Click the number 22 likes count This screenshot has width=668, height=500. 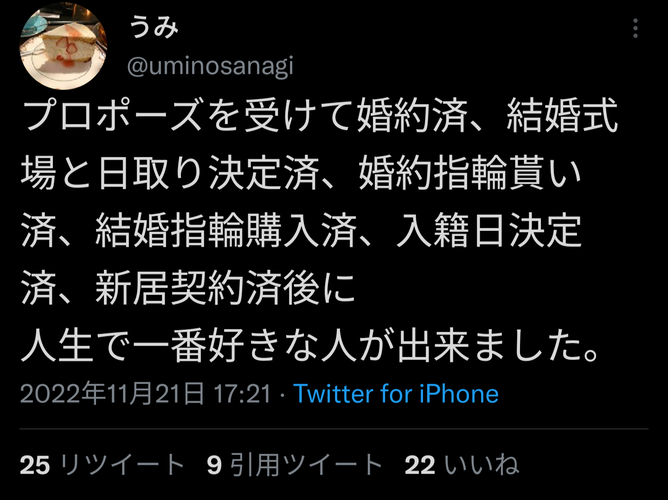coord(420,465)
